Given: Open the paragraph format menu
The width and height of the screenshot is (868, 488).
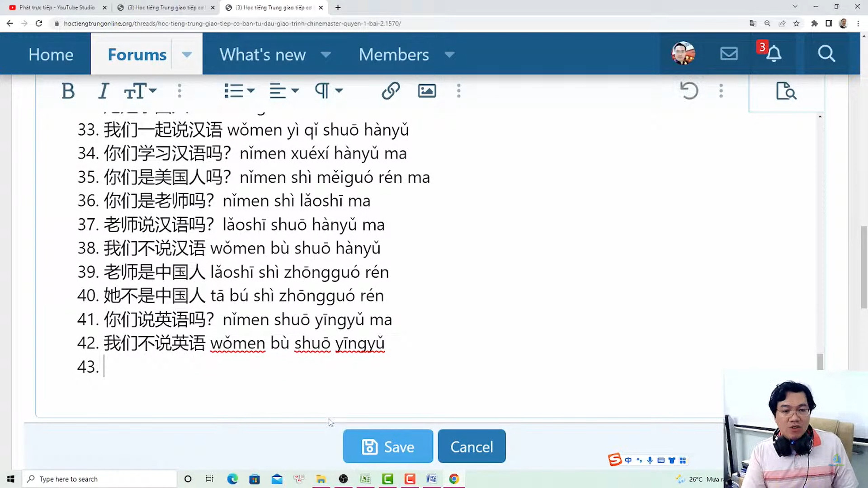Looking at the screenshot, I should [x=329, y=91].
